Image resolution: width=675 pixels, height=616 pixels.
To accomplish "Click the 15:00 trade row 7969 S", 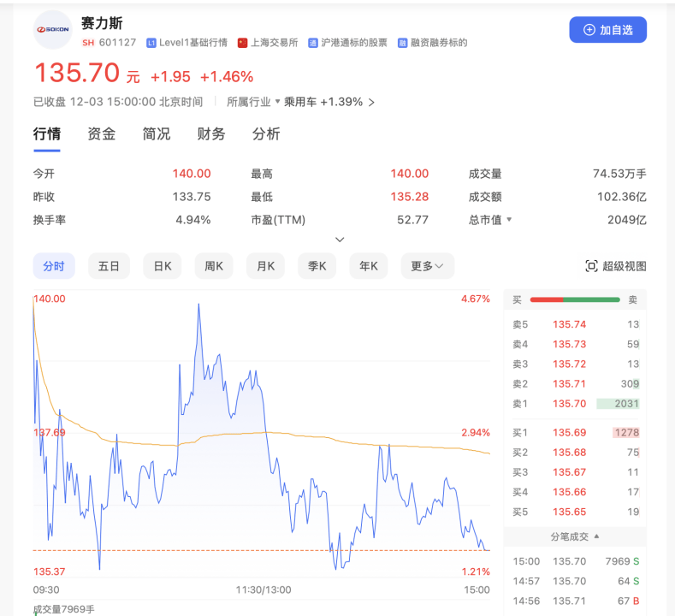I will pos(576,561).
